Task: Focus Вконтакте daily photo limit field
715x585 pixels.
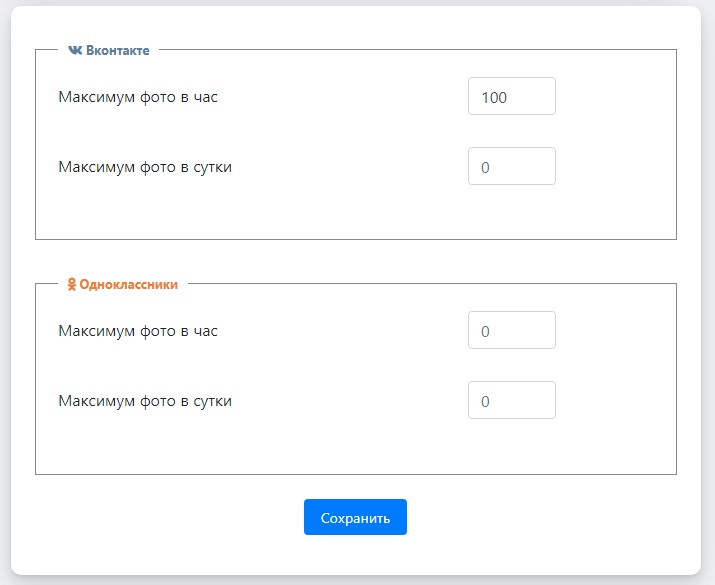Action: click(x=511, y=167)
